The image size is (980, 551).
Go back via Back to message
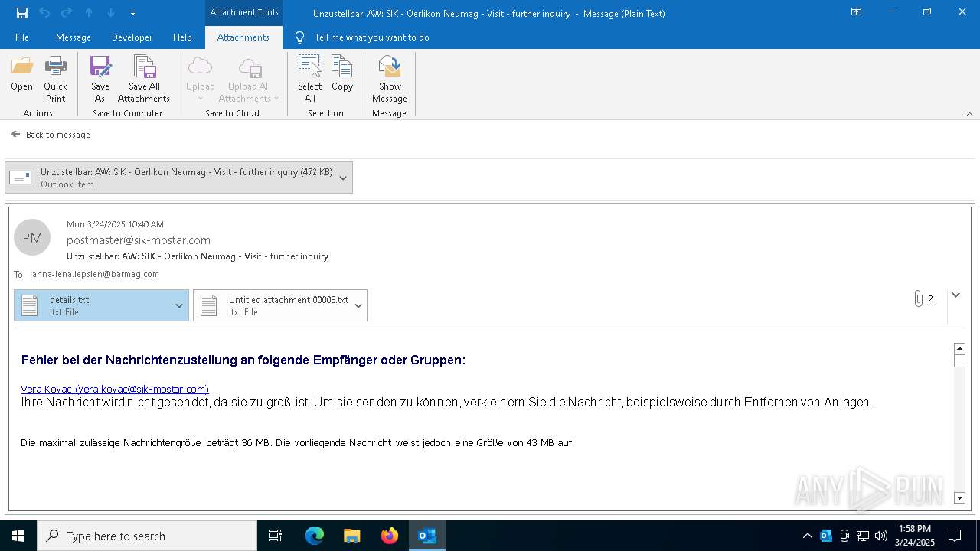tap(51, 135)
